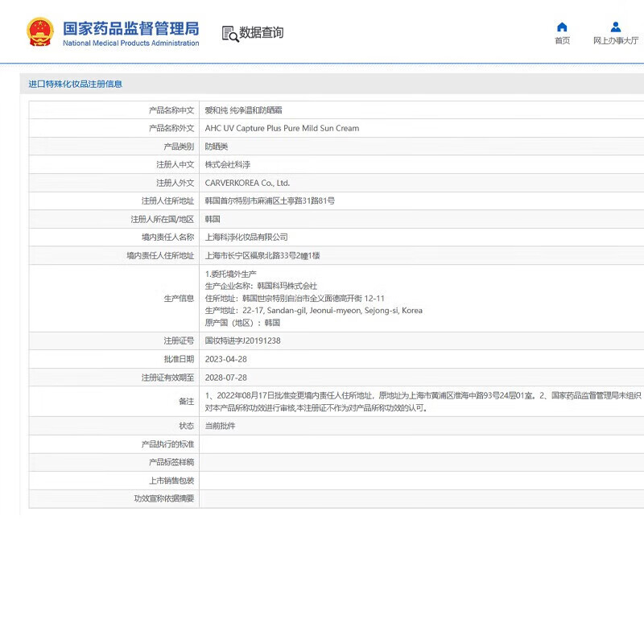Select the 注册证有效期至 label

167,378
